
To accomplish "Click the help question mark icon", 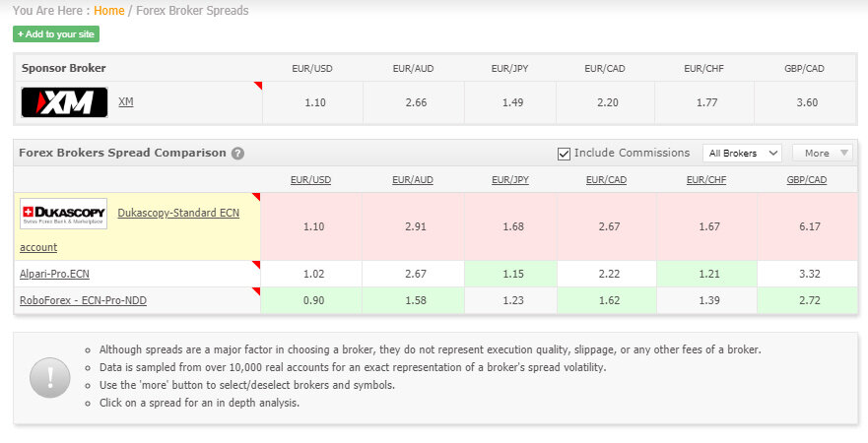I will click(237, 154).
